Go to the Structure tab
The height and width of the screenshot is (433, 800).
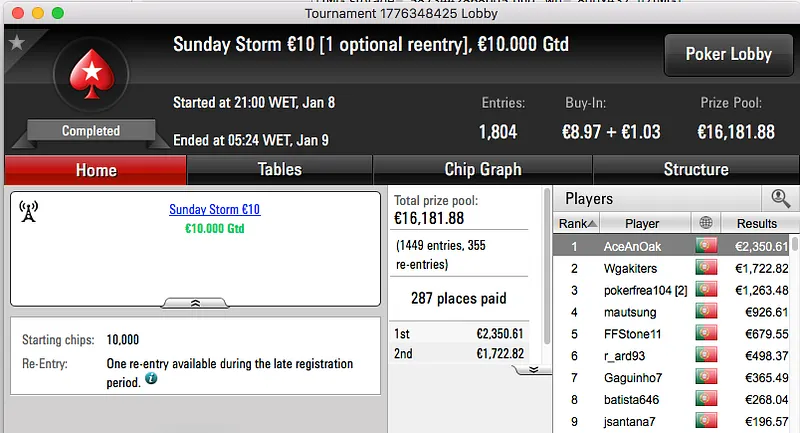coord(695,169)
